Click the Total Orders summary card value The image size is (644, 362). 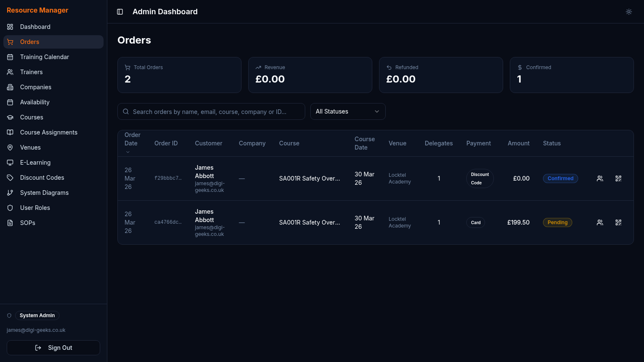click(x=128, y=79)
